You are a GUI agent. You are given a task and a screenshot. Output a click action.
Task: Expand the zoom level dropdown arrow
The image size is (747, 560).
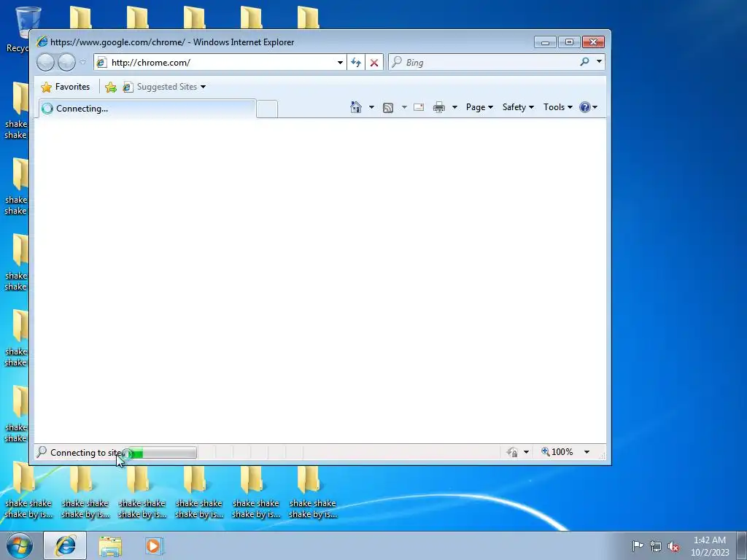click(587, 452)
